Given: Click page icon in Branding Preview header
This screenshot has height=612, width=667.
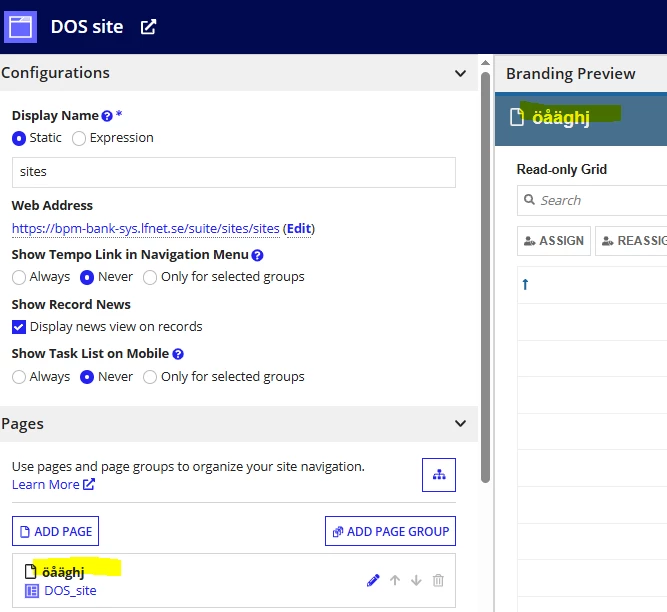Looking at the screenshot, I should click(517, 117).
